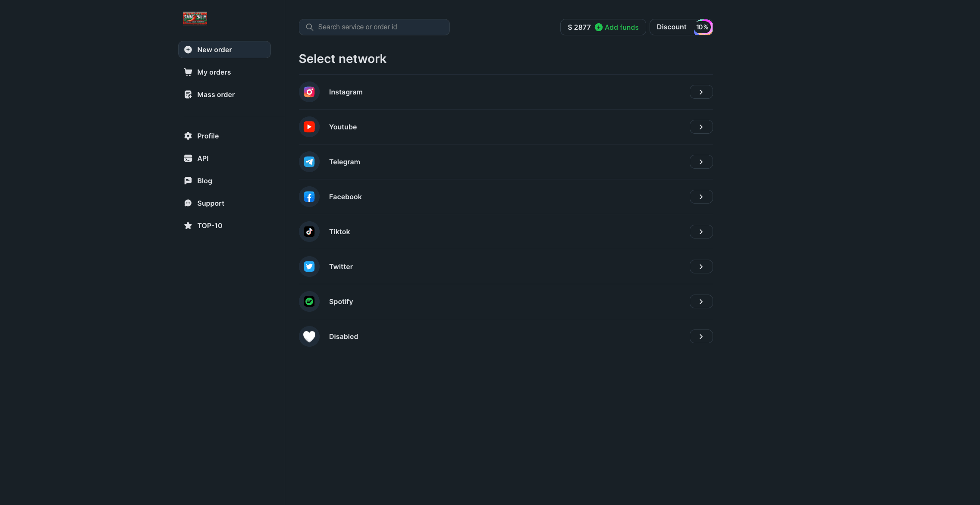The image size is (980, 505).
Task: Expand the Disabled row chevron
Action: coord(701,336)
